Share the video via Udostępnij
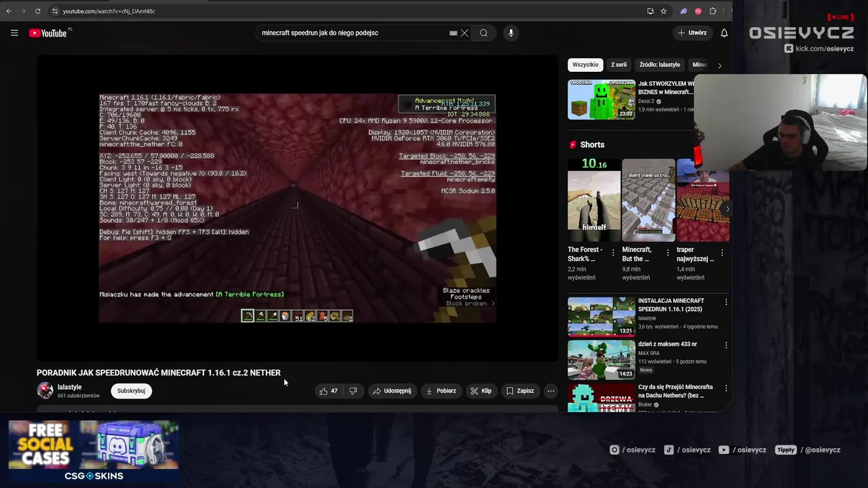This screenshot has width=868, height=488. coord(391,390)
